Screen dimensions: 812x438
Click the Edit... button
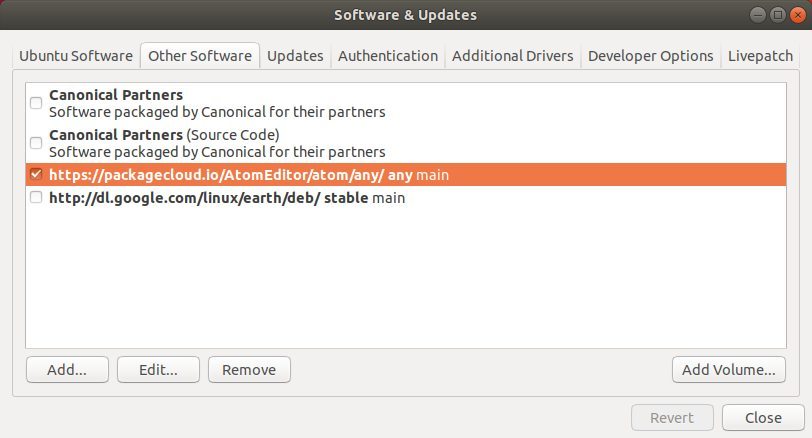[158, 370]
